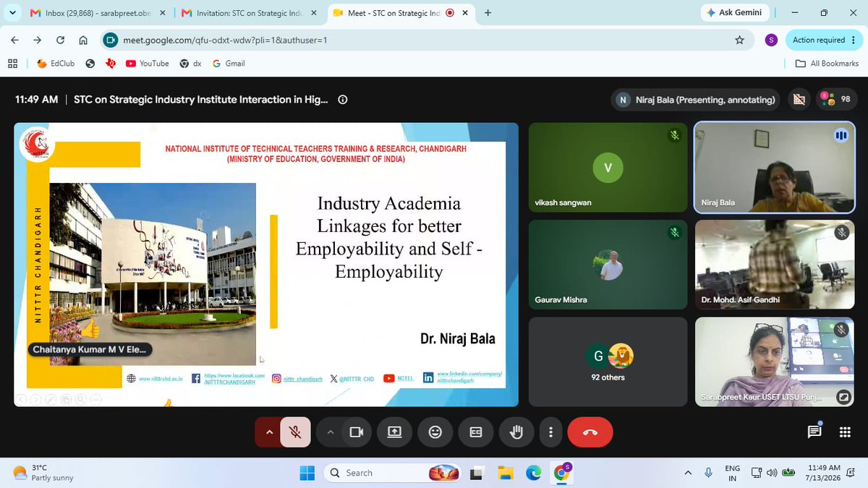This screenshot has height=488, width=868.
Task: Click the crossed-out icon beside presenter chip
Action: point(799,100)
